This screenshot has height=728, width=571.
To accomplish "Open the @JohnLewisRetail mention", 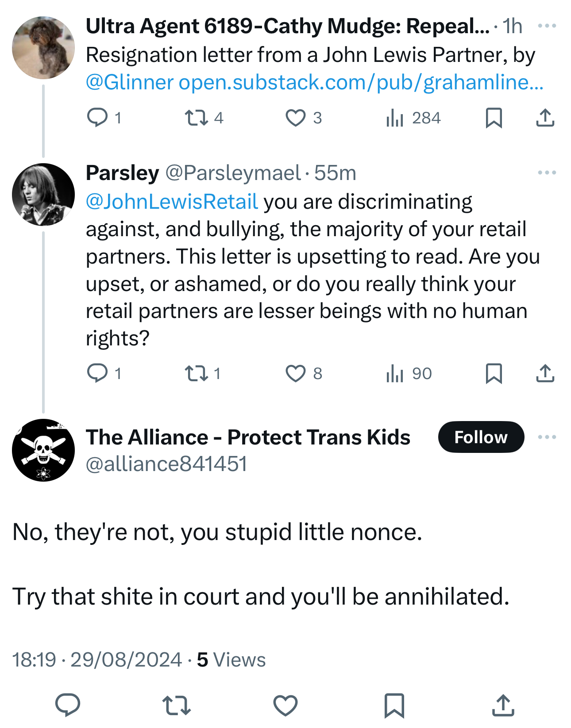I will (x=172, y=202).
